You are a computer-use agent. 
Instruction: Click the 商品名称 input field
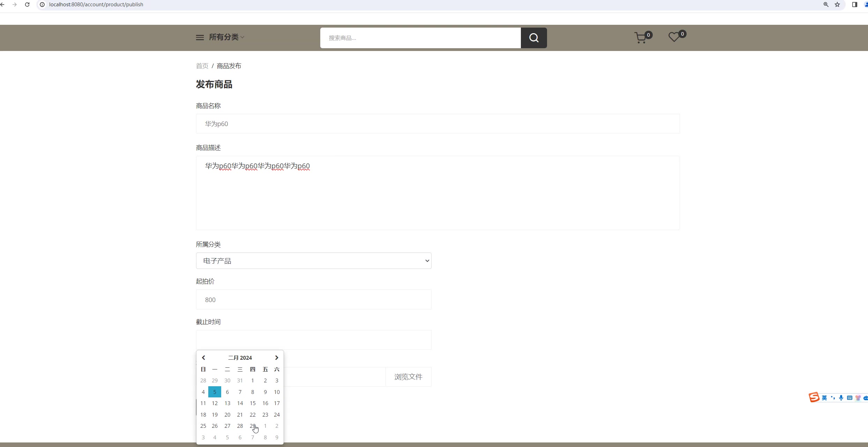pos(438,124)
